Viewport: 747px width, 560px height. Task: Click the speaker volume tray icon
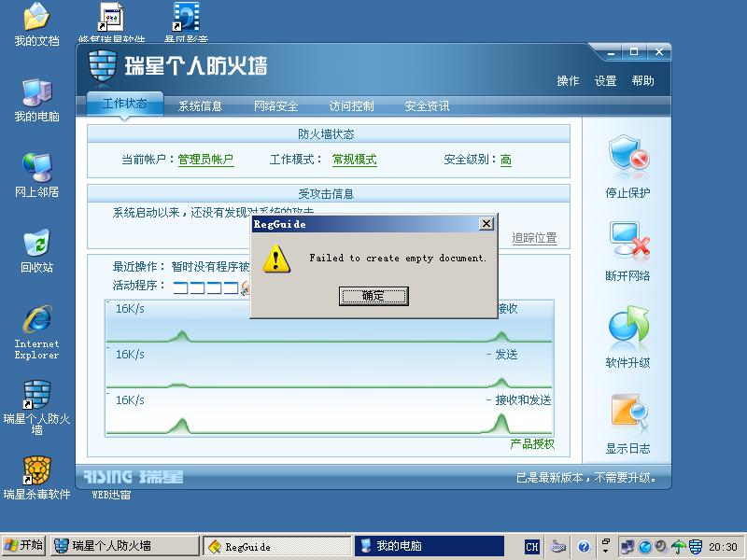coord(661,546)
